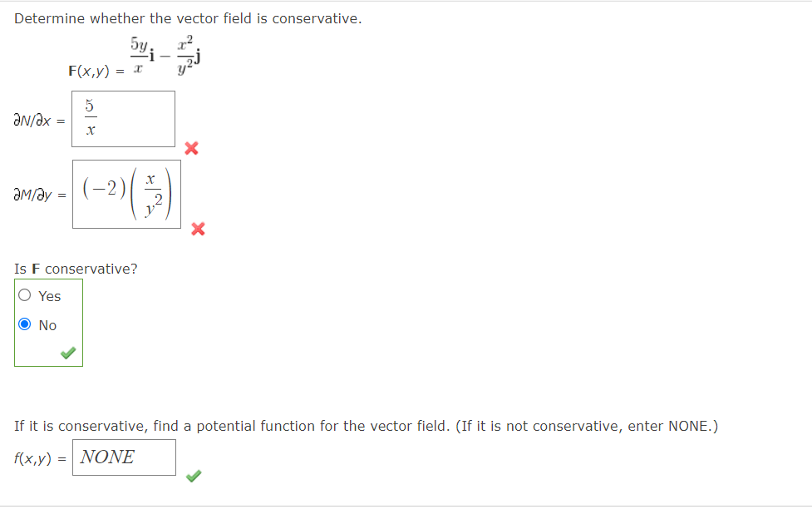Click the selected No option's blue radio dot
The image size is (812, 514).
click(25, 324)
